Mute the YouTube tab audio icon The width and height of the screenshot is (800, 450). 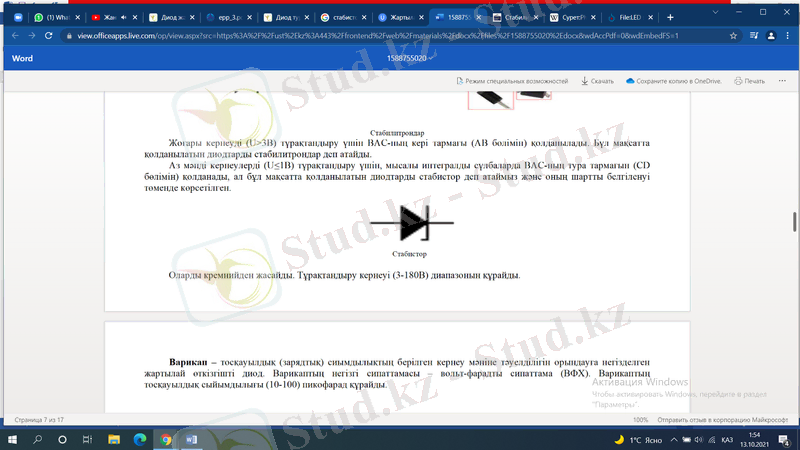[x=124, y=17]
